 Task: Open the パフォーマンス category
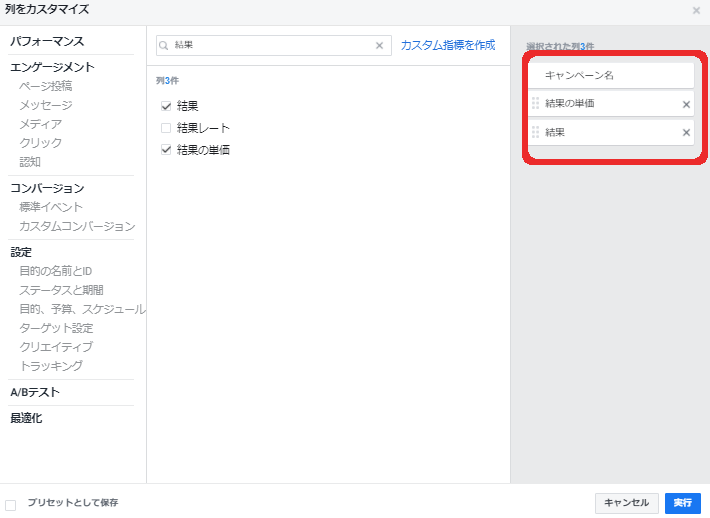click(47, 41)
